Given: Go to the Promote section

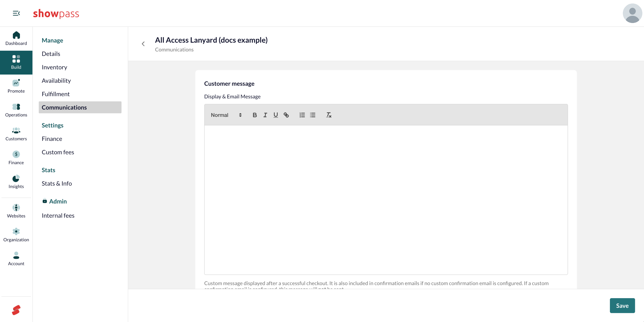Looking at the screenshot, I should 16,86.
